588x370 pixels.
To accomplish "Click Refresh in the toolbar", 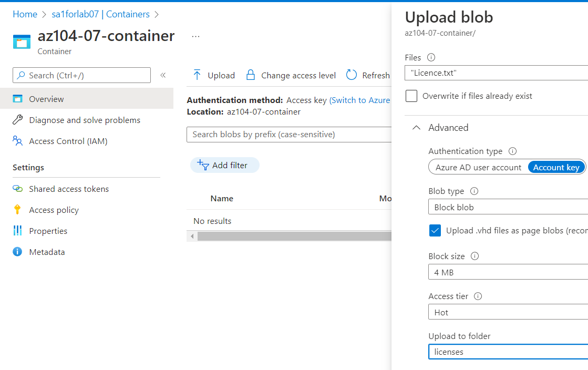I will click(x=368, y=75).
